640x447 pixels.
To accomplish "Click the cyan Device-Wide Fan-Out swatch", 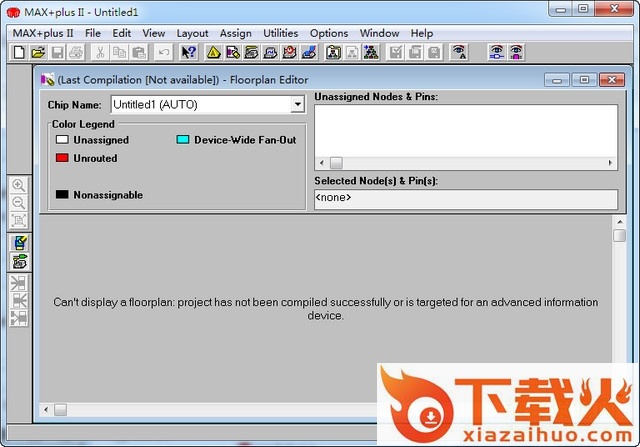I will click(x=183, y=140).
